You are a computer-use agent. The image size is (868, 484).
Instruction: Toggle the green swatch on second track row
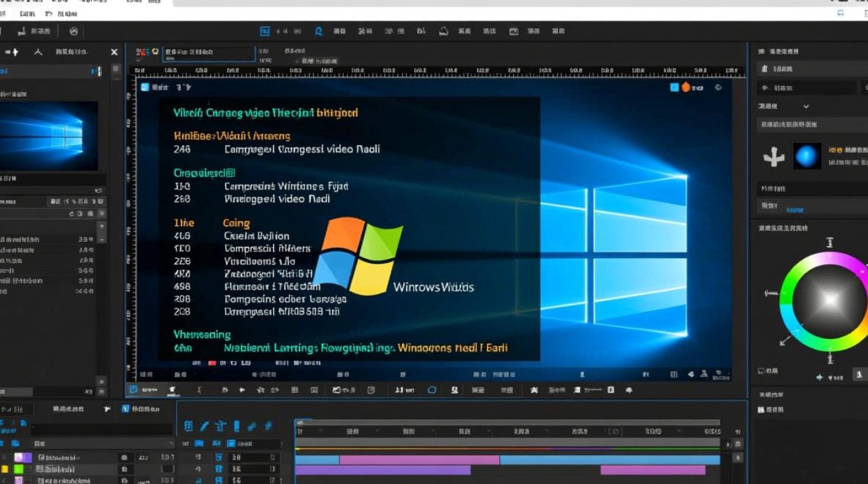[x=19, y=469]
